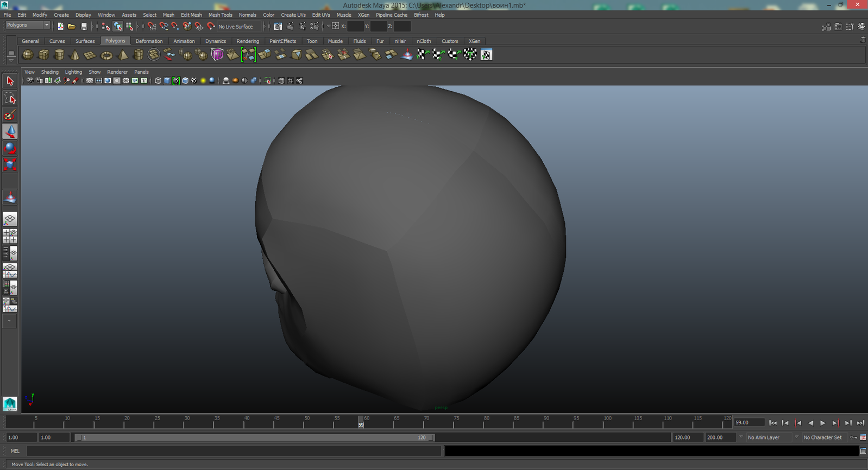868x470 pixels.
Task: Select the arrow Select tool in toolbox
Action: tap(10, 81)
